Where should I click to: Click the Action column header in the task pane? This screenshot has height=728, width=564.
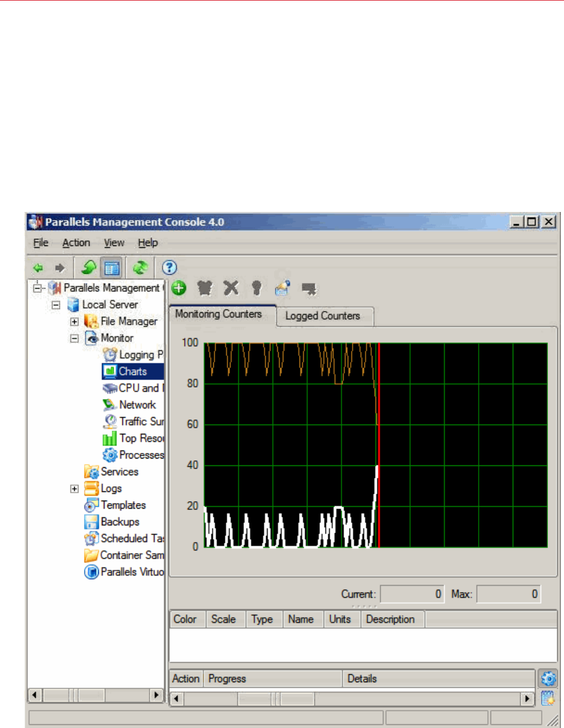click(187, 679)
